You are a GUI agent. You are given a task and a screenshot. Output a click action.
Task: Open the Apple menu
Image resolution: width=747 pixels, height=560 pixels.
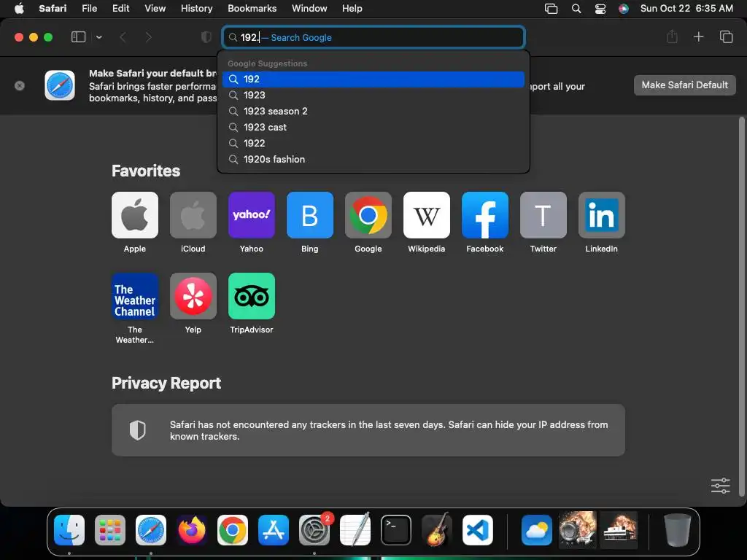(19, 8)
